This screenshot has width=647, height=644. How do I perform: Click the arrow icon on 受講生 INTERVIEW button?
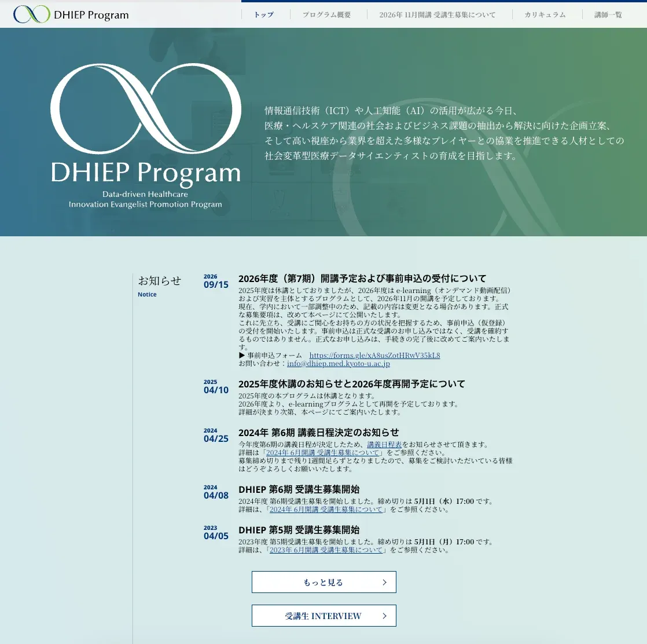click(x=385, y=616)
